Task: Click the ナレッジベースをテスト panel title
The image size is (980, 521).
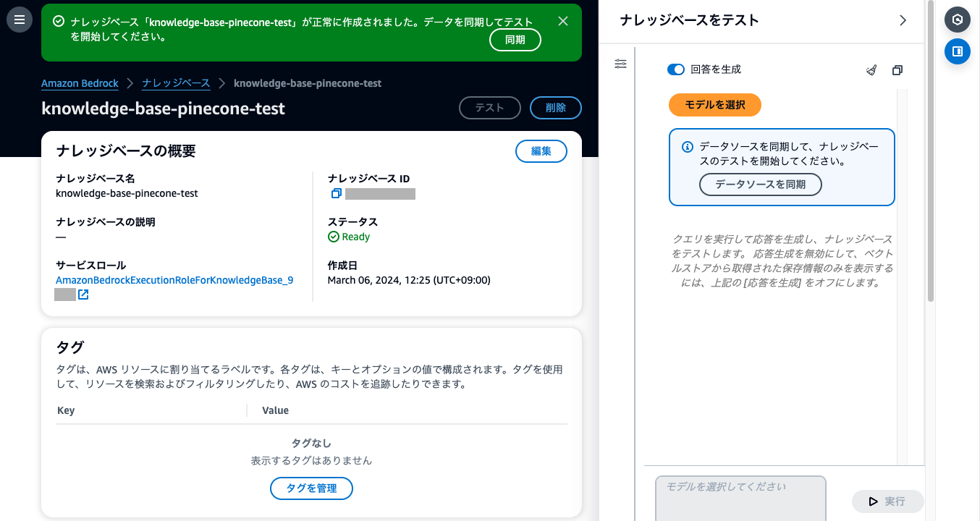Action: click(x=689, y=20)
